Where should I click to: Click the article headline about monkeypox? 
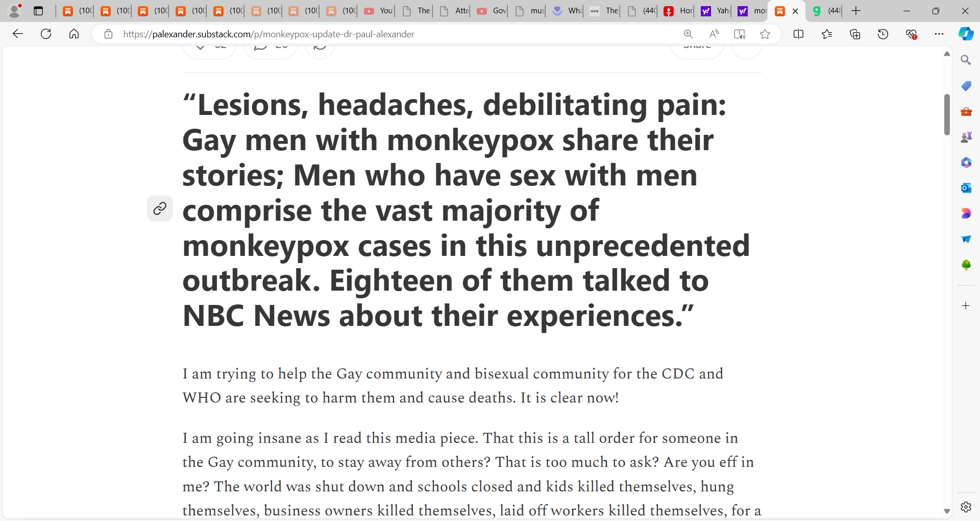(x=466, y=210)
